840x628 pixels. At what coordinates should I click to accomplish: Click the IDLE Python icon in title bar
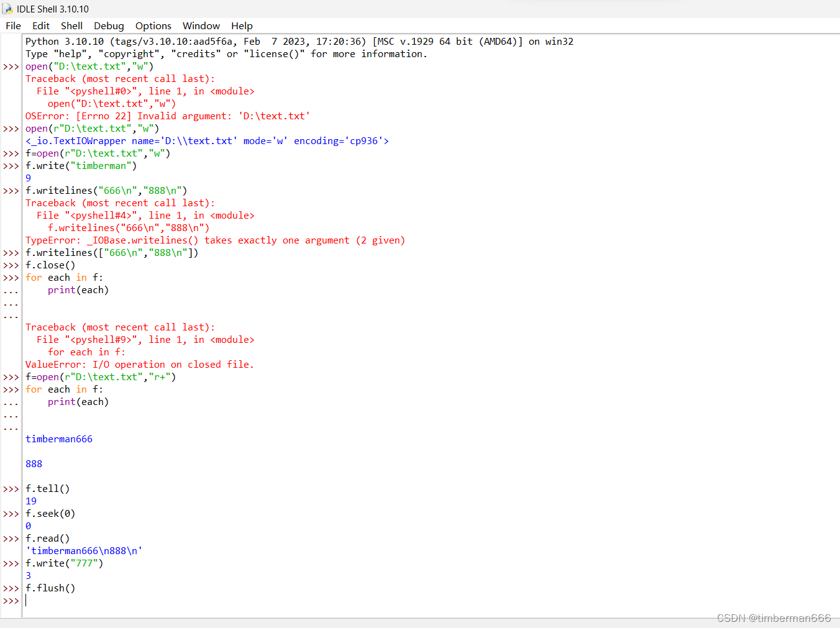[9, 9]
